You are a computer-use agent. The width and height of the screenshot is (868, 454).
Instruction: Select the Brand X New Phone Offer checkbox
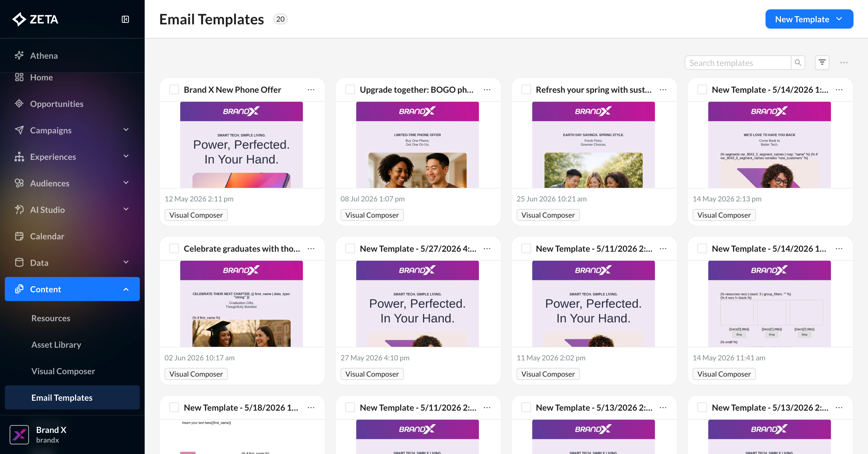(174, 89)
